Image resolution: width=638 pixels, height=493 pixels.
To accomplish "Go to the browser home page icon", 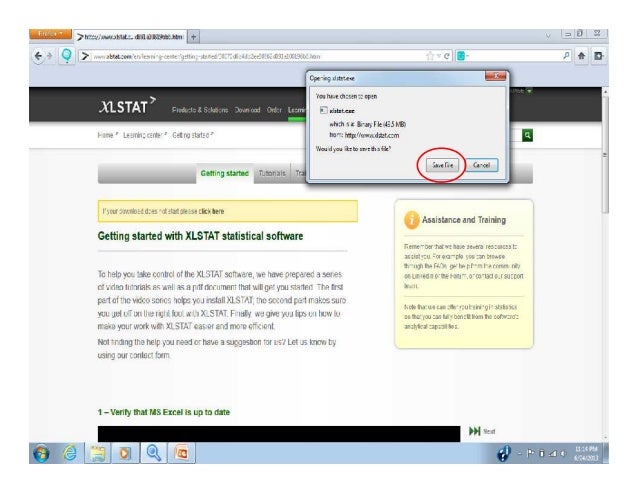I will tap(582, 56).
